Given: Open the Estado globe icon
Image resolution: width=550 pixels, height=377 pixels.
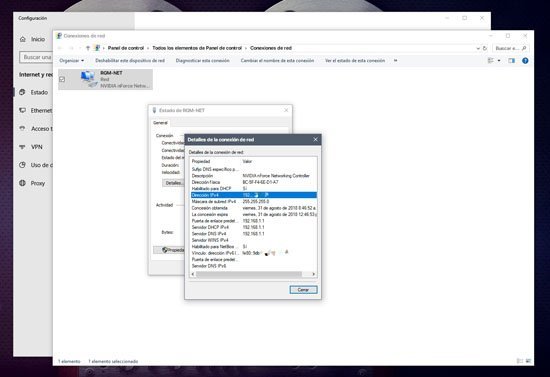Looking at the screenshot, I should click(22, 92).
